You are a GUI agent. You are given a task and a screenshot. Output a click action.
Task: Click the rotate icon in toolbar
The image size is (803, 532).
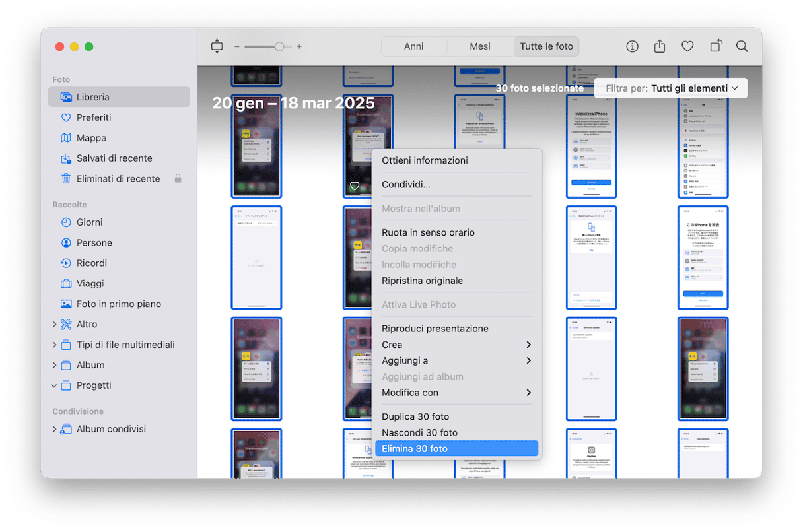pyautogui.click(x=715, y=46)
